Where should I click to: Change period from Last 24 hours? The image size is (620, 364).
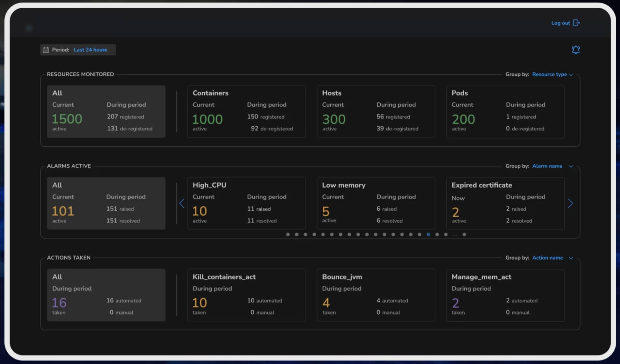90,50
